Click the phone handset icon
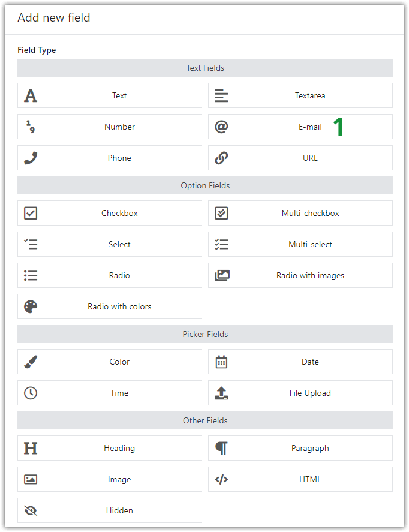The height and width of the screenshot is (532, 409). point(31,158)
